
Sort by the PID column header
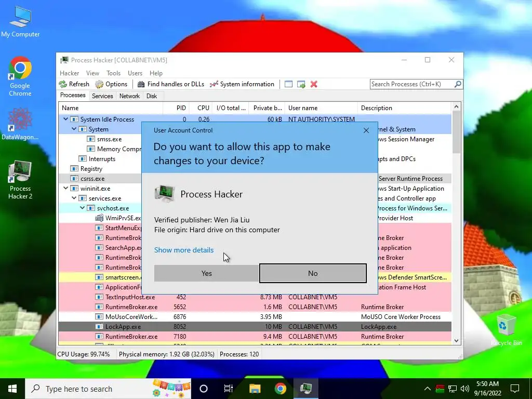176,108
